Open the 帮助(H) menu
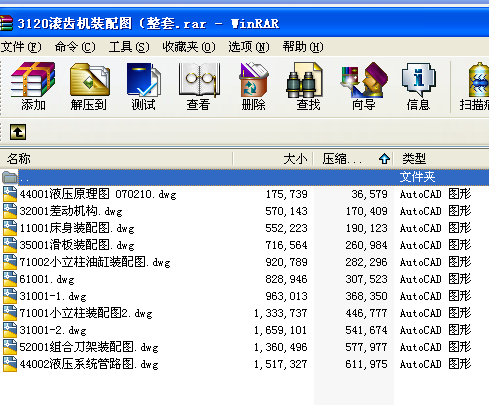Screen dimensions: 489x405 pyautogui.click(x=303, y=47)
